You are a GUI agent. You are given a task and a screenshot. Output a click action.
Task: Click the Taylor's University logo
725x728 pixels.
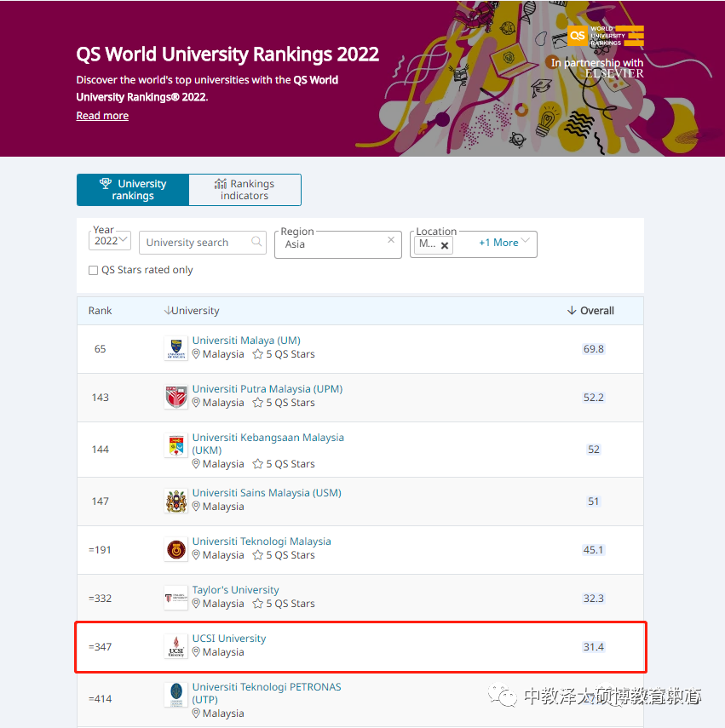pos(176,598)
